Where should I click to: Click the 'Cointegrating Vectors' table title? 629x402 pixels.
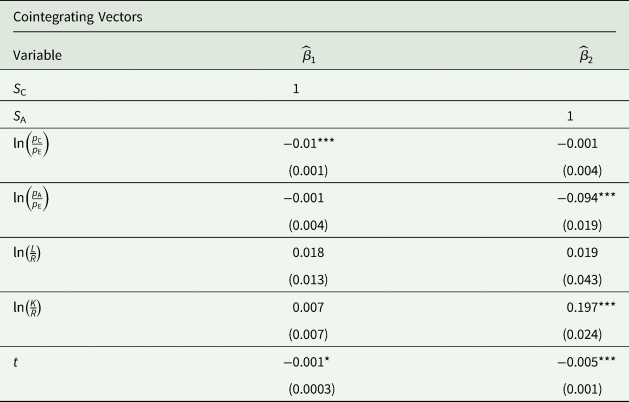[64, 17]
